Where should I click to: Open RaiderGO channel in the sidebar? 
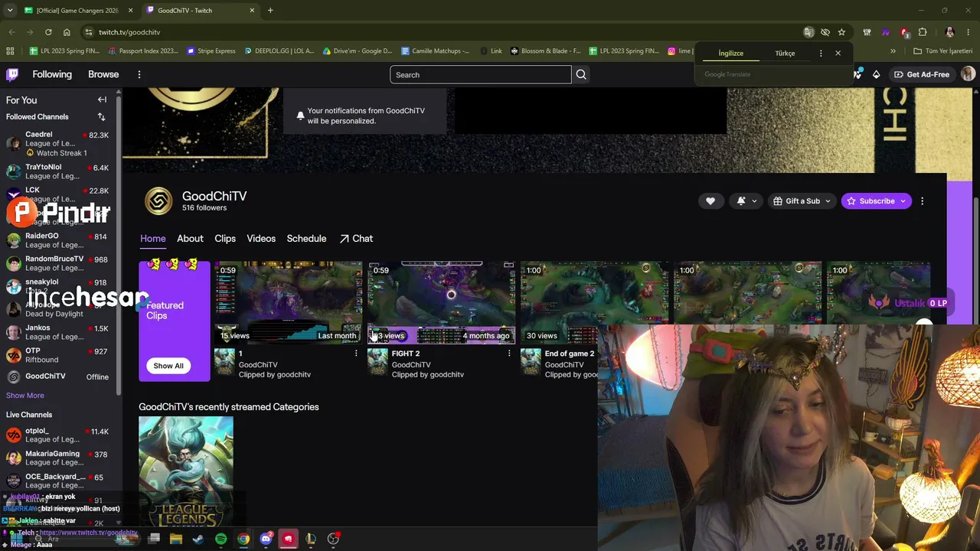(57, 240)
